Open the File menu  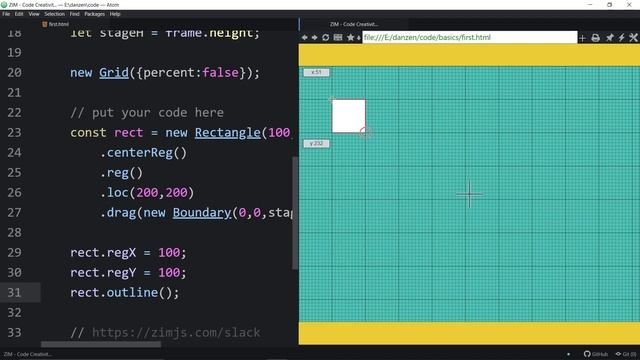[6, 14]
